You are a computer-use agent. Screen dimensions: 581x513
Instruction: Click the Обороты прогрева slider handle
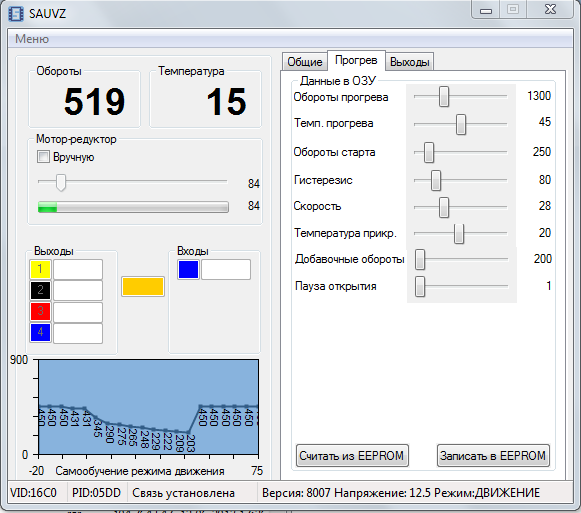point(444,97)
